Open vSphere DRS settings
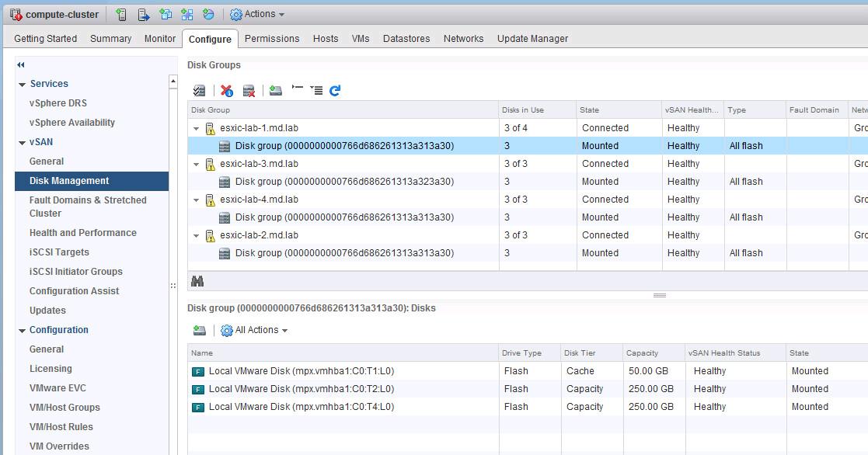 58,102
